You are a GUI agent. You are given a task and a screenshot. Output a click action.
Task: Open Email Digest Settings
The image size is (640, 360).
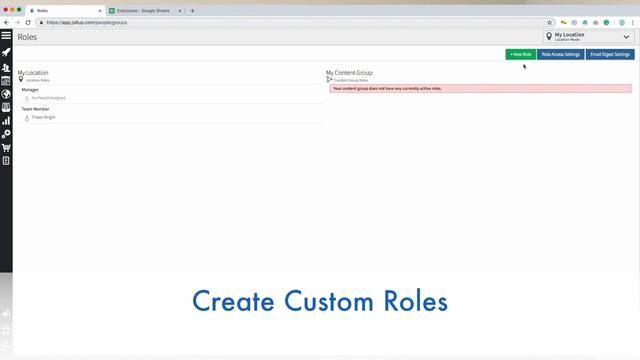tap(610, 54)
